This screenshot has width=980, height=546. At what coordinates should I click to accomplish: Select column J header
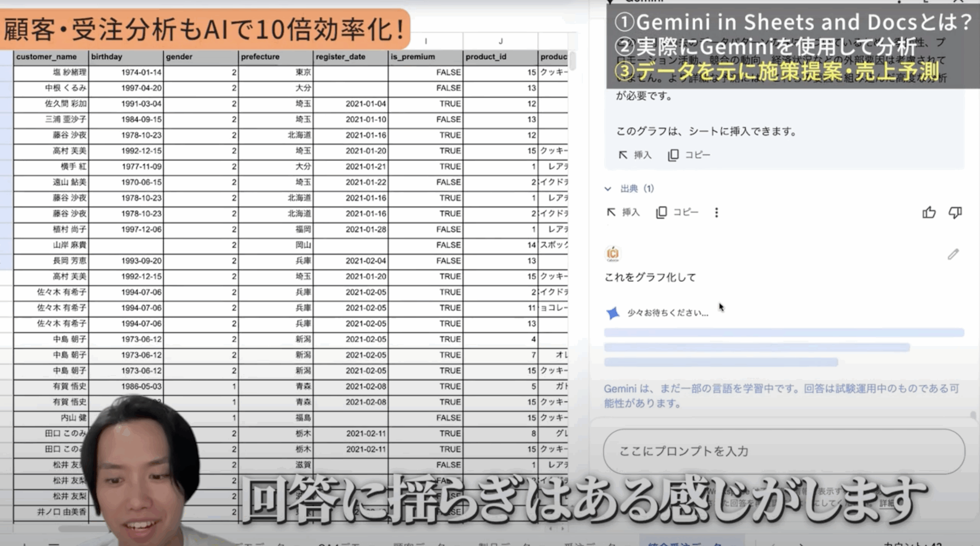[x=500, y=41]
